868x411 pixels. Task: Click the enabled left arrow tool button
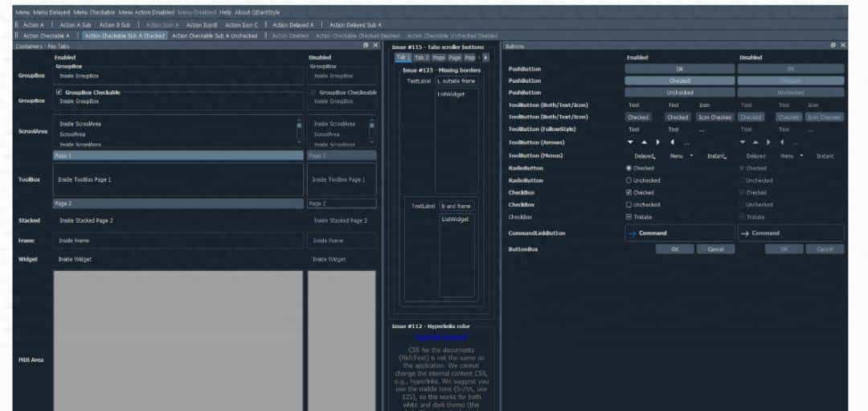pyautogui.click(x=673, y=142)
